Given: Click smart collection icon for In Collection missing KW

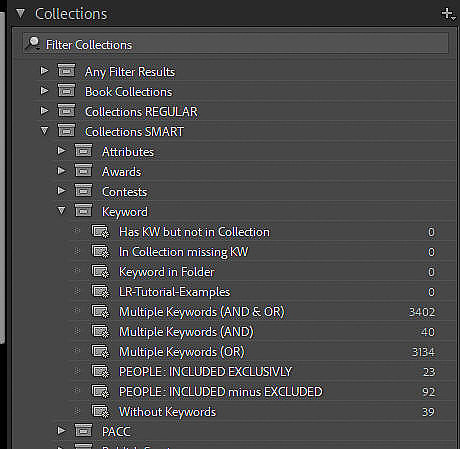Looking at the screenshot, I should [x=101, y=252].
